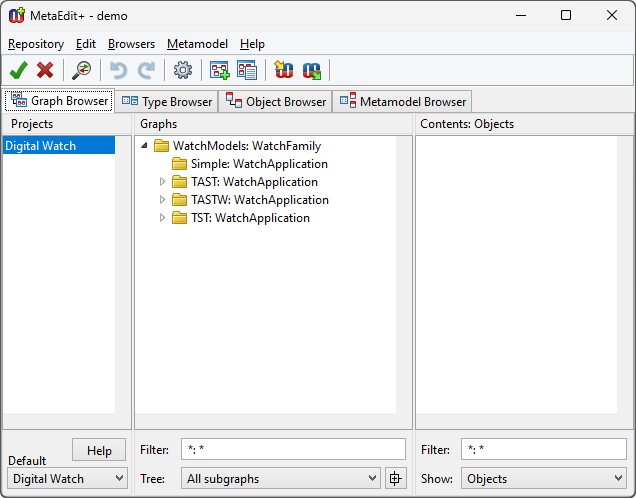636x498 pixels.
Task: Open the Default project dropdown
Action: coord(67,479)
